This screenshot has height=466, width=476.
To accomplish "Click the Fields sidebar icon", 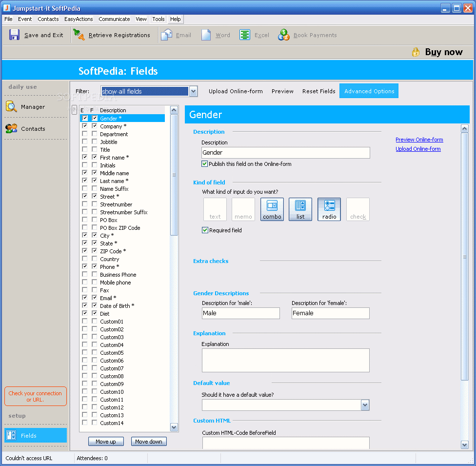I will tap(11, 435).
